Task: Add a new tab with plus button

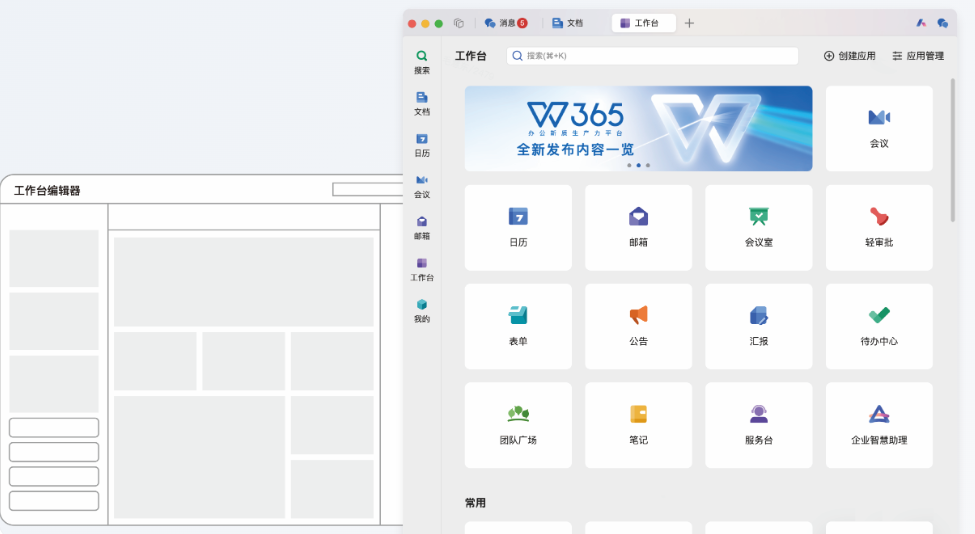Action: point(689,23)
